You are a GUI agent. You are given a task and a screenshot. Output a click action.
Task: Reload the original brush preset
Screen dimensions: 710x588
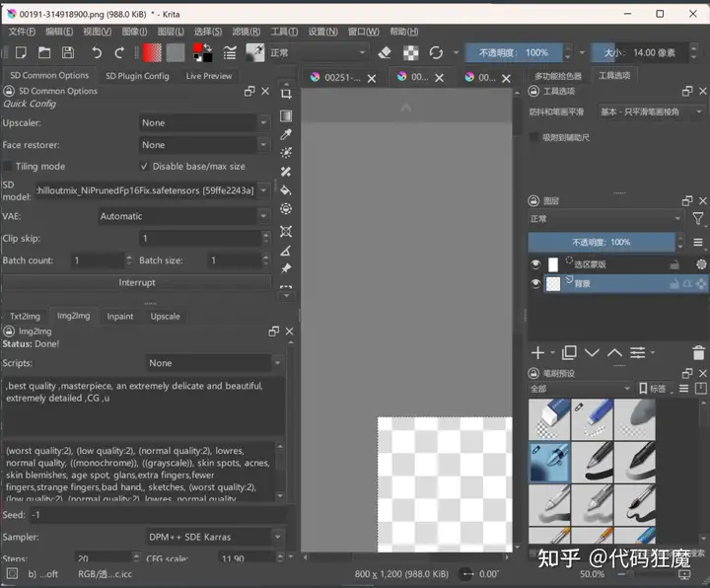point(436,53)
